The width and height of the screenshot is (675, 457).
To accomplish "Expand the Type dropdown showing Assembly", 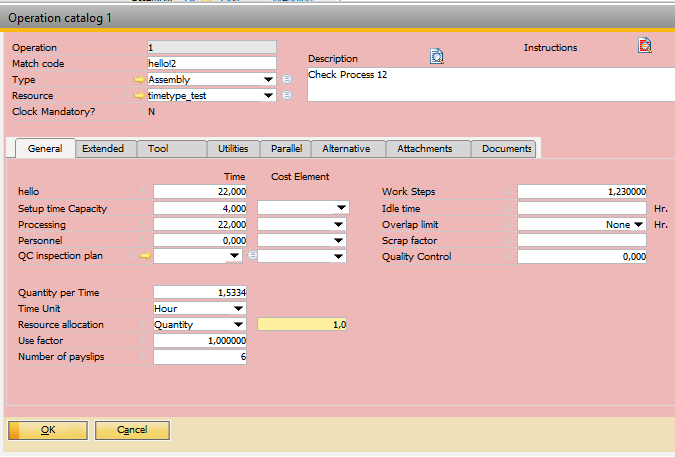I will click(268, 80).
